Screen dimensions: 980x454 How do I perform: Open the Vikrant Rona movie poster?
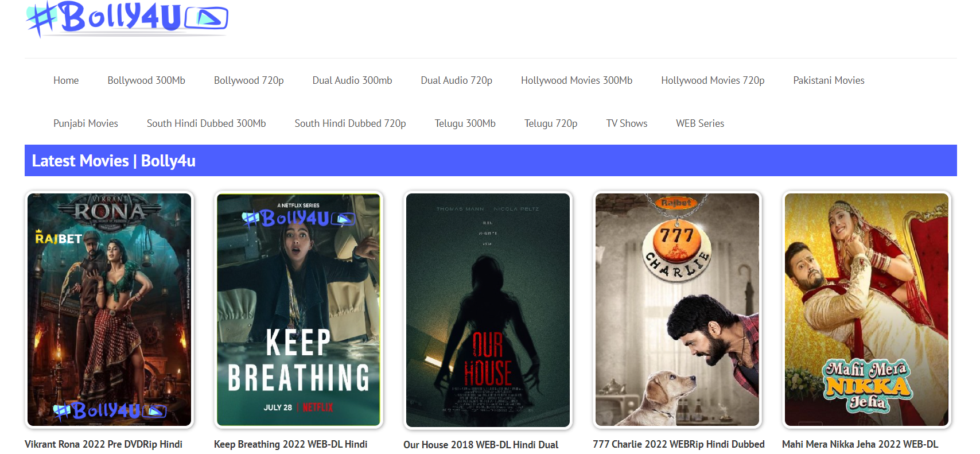pyautogui.click(x=109, y=310)
